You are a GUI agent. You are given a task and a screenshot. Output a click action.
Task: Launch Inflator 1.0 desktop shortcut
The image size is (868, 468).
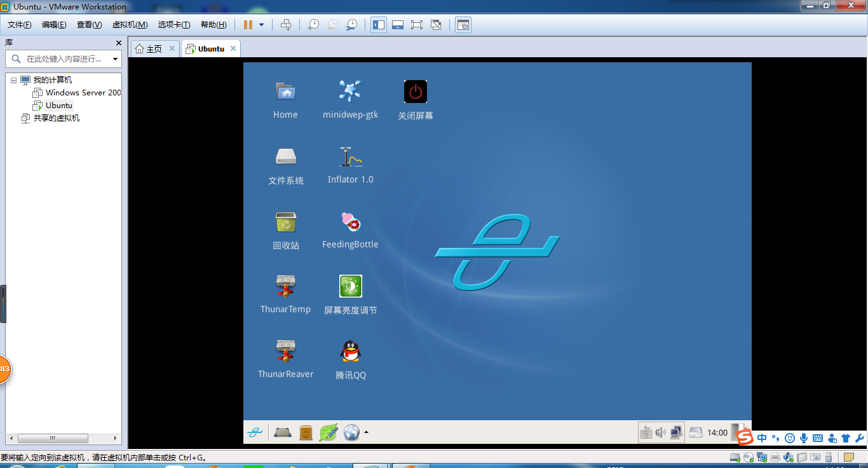tap(350, 157)
